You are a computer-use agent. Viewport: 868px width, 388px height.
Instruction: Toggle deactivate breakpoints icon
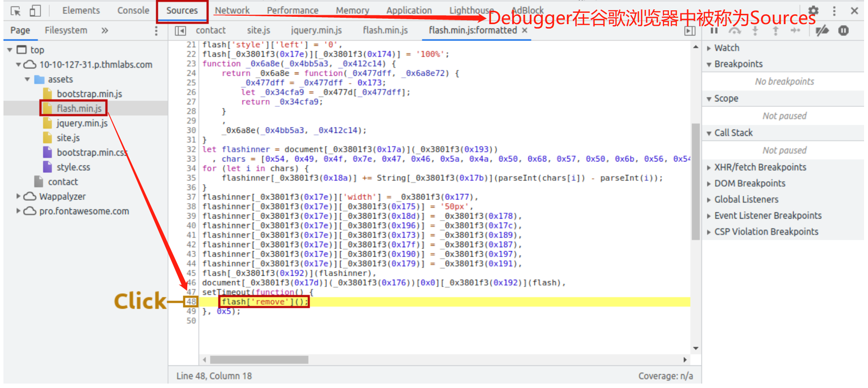point(822,31)
